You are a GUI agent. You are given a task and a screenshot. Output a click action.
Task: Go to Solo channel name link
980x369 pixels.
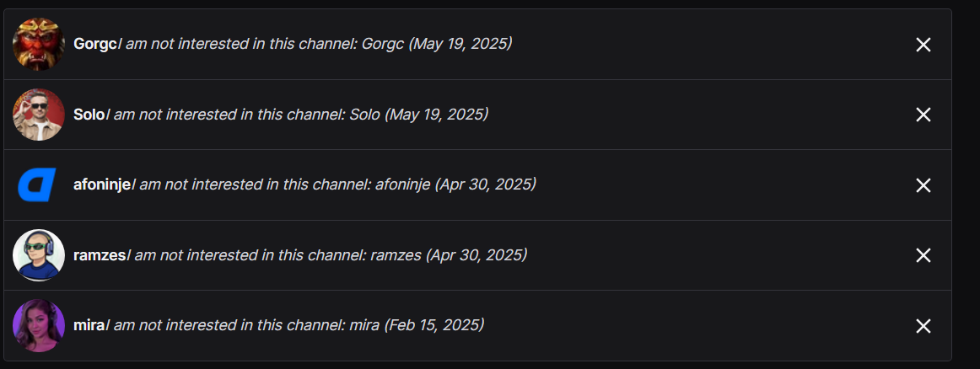[x=89, y=114]
